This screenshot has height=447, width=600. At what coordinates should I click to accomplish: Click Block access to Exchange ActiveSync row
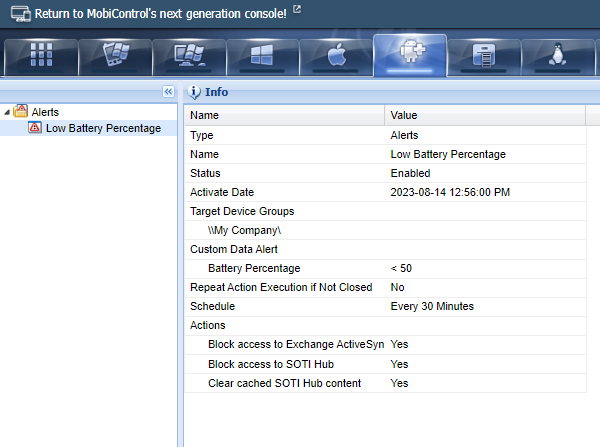(385, 344)
